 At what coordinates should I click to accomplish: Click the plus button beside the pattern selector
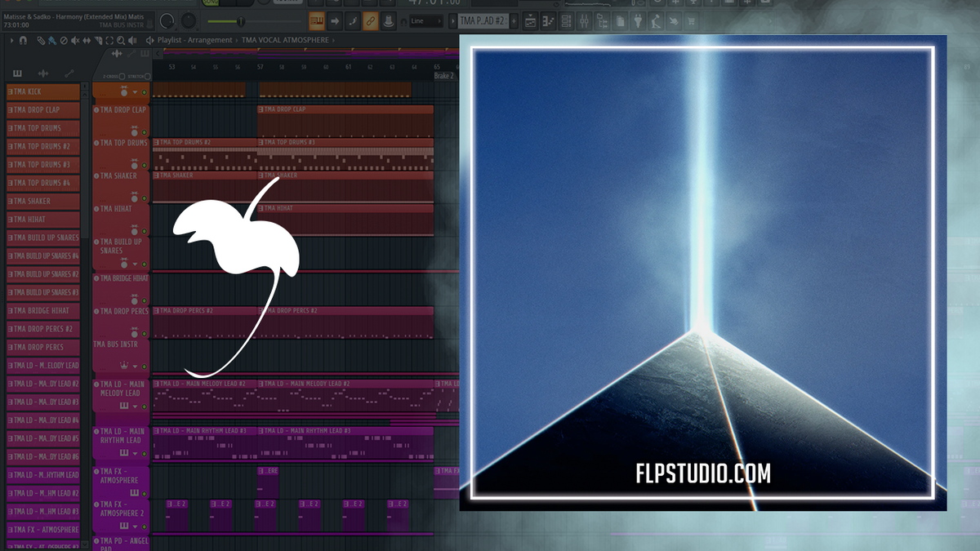click(514, 20)
